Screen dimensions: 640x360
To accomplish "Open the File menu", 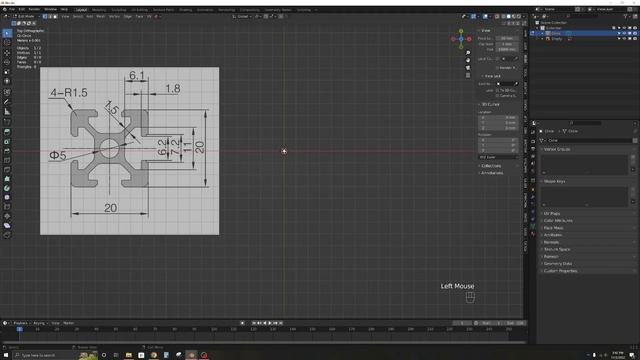I will [x=11, y=9].
